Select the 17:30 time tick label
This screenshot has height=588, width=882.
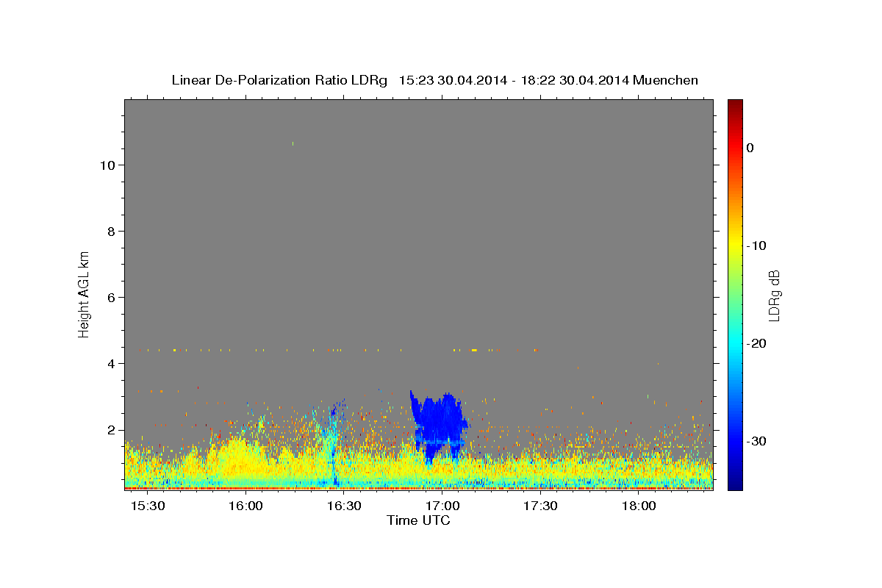(x=540, y=506)
